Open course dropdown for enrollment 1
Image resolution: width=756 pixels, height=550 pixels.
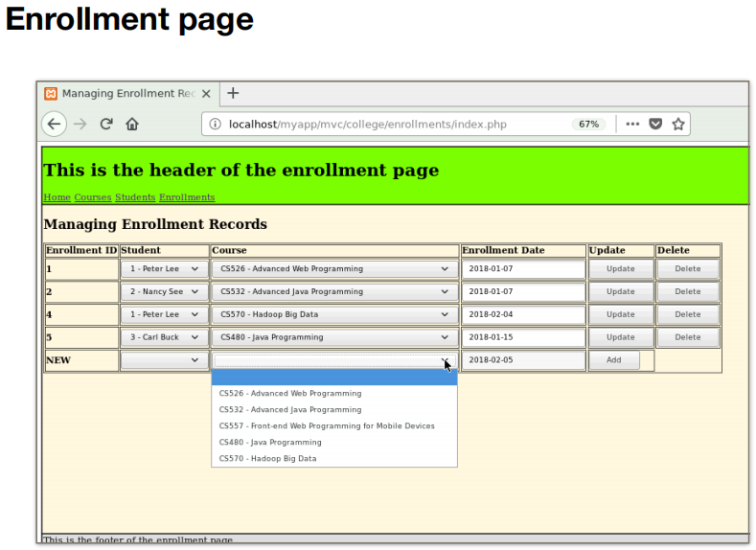tap(334, 269)
